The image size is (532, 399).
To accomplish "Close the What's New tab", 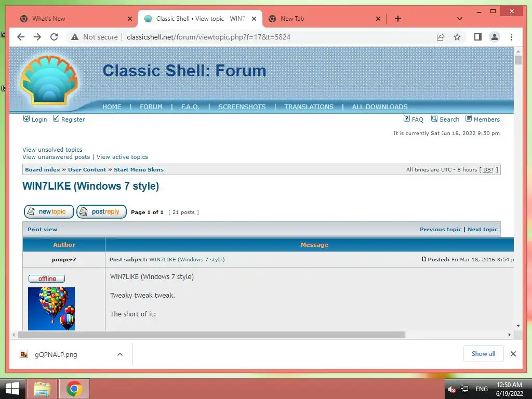I will pyautogui.click(x=129, y=19).
